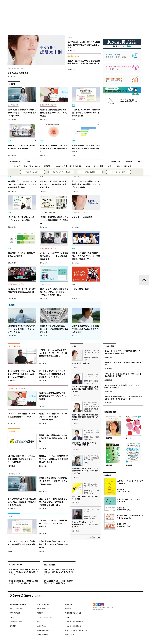Select the #サステナビリティ・脱炭素 tag
The image size is (151, 644).
click(61, 172)
